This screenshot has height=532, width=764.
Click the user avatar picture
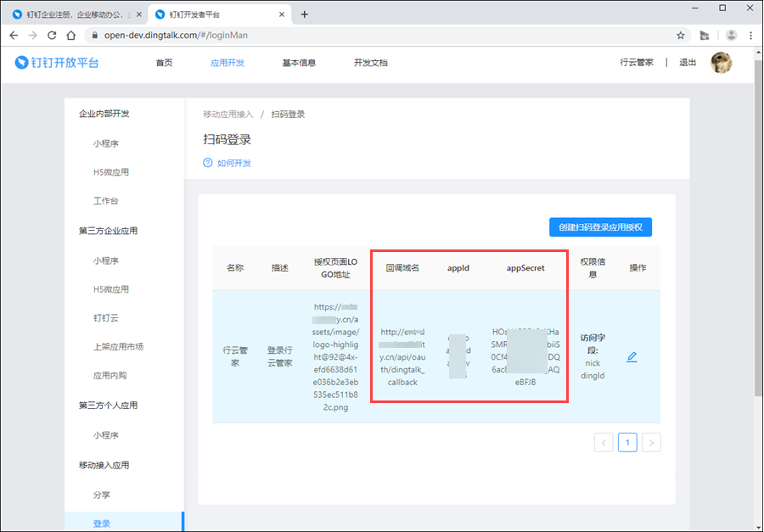tap(721, 62)
